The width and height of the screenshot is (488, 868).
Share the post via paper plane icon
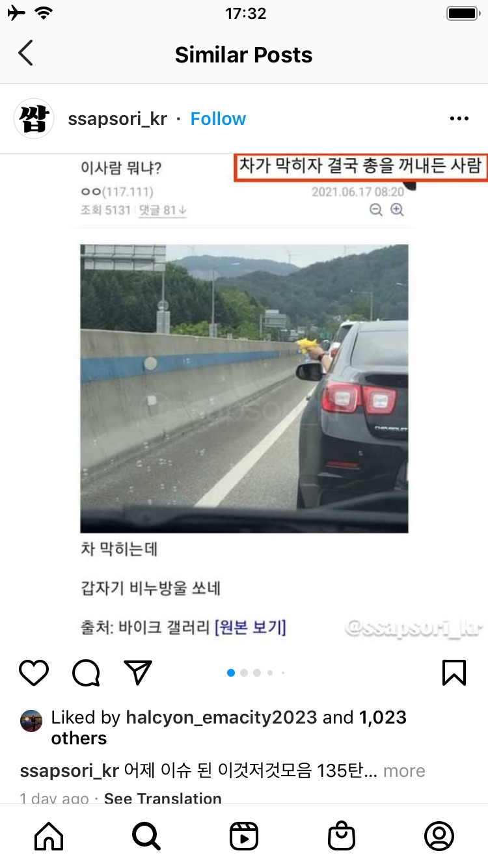click(x=138, y=672)
